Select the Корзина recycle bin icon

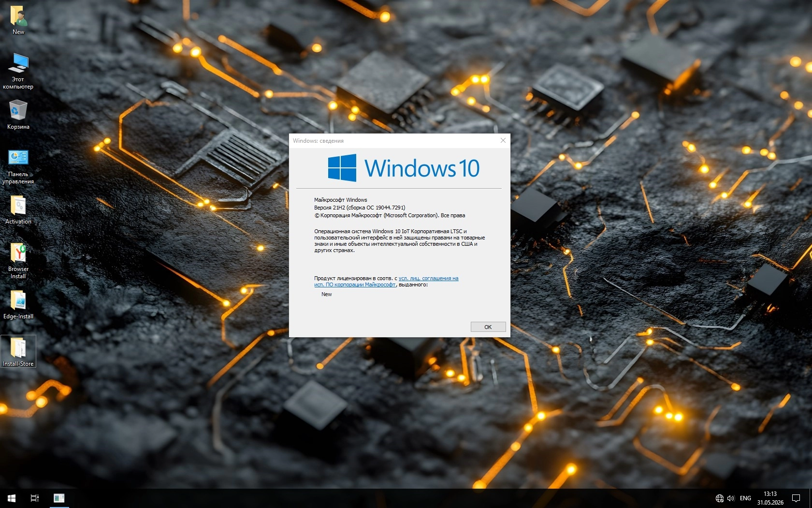click(x=18, y=115)
